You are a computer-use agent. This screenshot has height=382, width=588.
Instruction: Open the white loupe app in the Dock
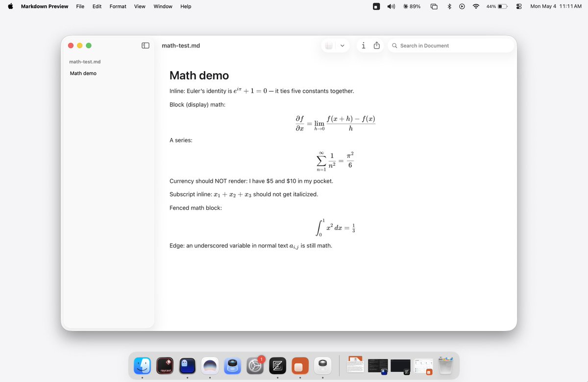pos(322,365)
